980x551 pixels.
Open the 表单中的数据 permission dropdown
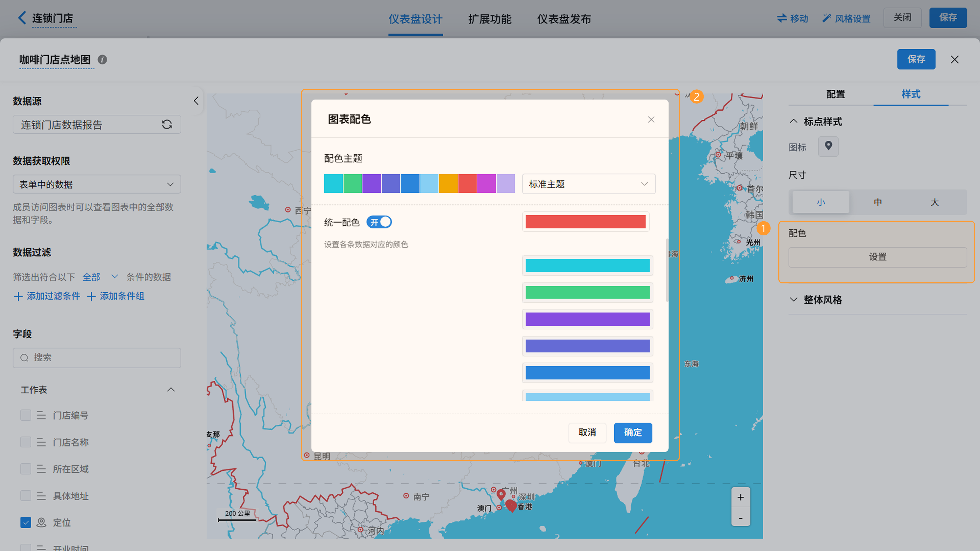tap(97, 185)
